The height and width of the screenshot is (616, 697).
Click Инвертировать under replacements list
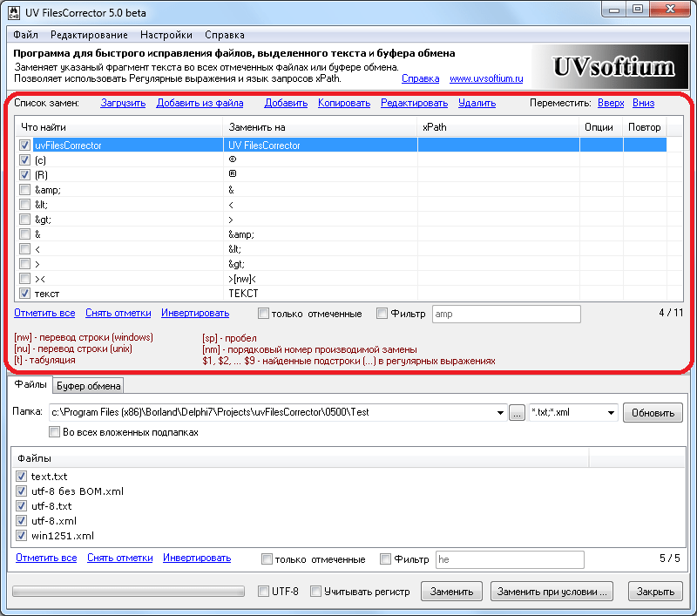pyautogui.click(x=195, y=313)
